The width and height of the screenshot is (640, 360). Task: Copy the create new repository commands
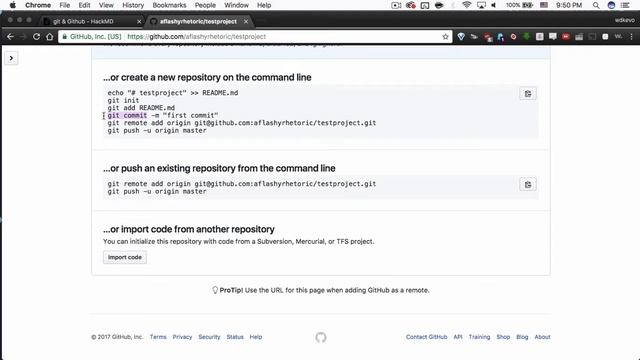click(528, 94)
